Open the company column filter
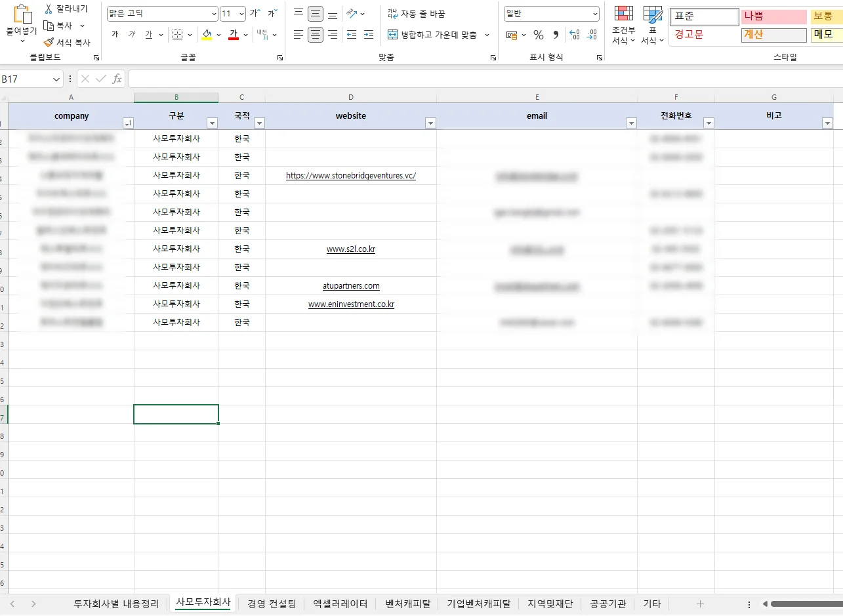Viewport: 843px width, 616px height. [x=128, y=123]
